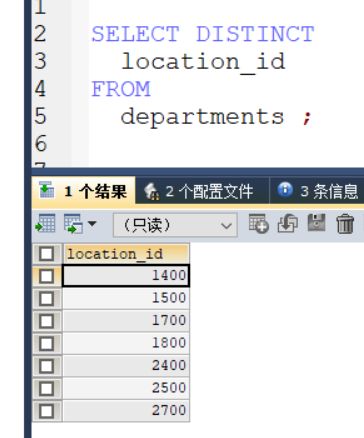Click the result tab icon beside 1 个结果
The height and width of the screenshot is (438, 364).
(46, 190)
